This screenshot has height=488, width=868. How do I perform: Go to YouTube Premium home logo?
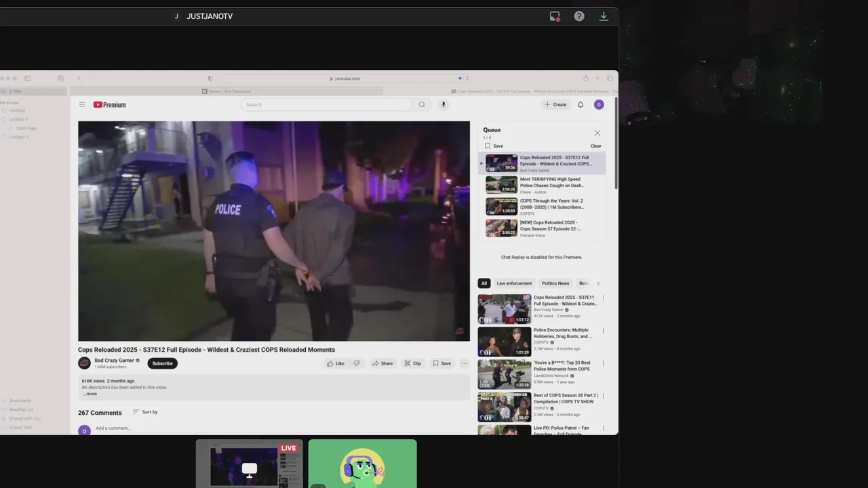pyautogui.click(x=109, y=104)
